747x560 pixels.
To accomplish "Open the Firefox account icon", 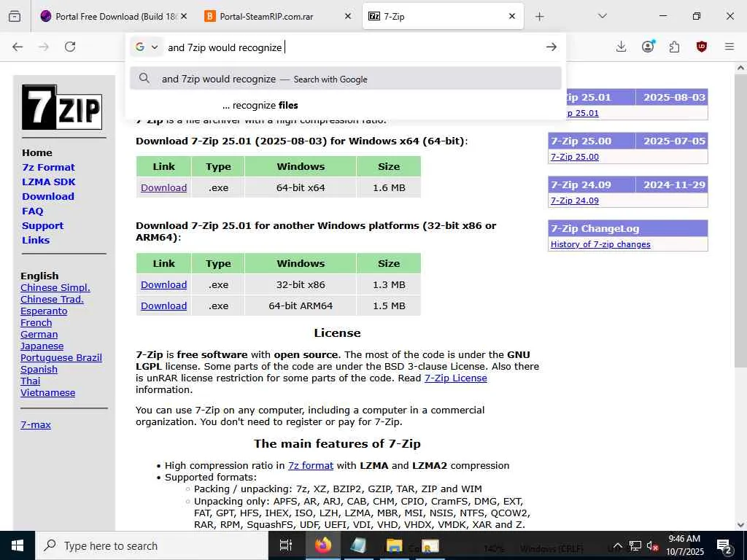I will [648, 46].
